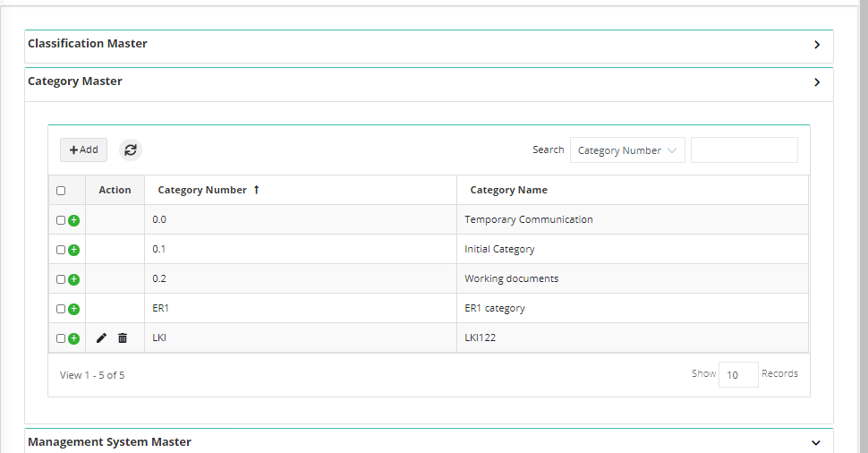The height and width of the screenshot is (453, 868).
Task: Expand the ER1 row with the green plus
Action: [73, 309]
